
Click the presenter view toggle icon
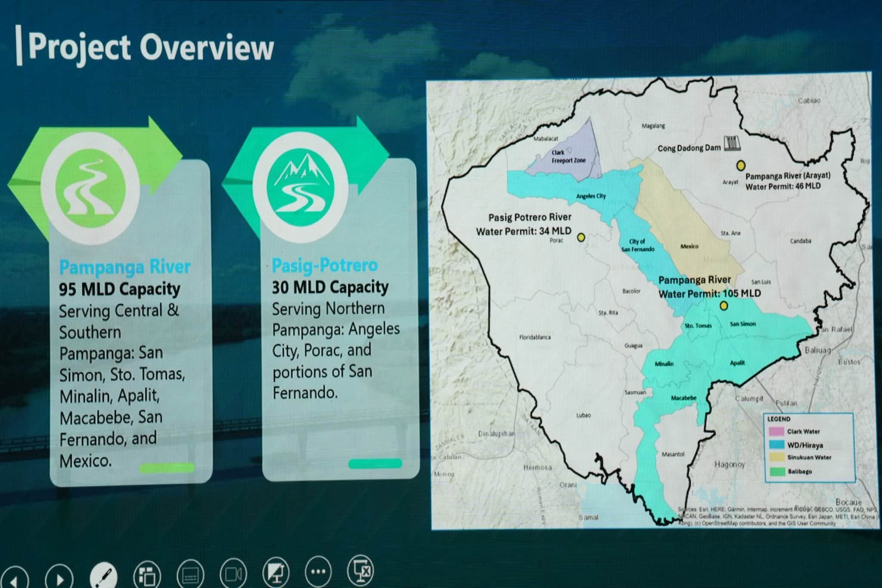pyautogui.click(x=276, y=572)
